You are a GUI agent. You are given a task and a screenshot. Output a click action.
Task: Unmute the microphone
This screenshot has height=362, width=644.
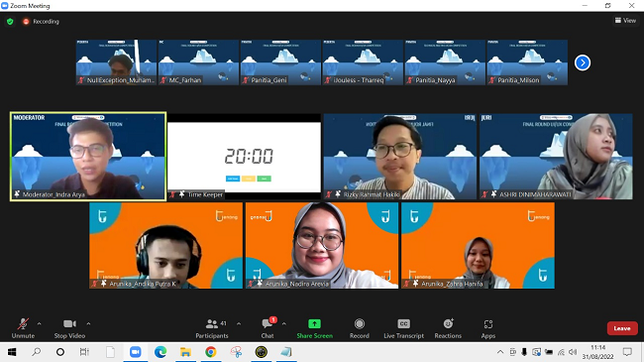(x=23, y=328)
